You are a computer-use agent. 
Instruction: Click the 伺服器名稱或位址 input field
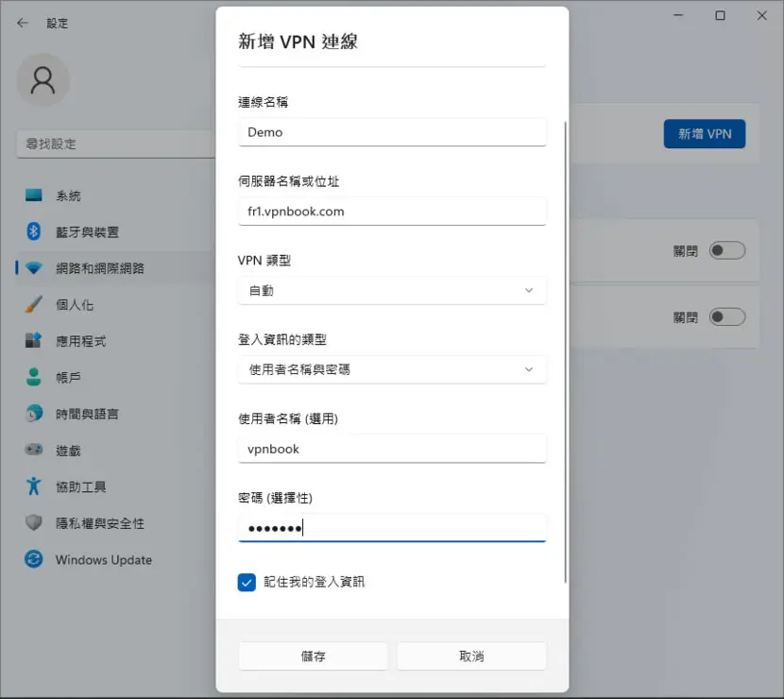[x=392, y=212]
